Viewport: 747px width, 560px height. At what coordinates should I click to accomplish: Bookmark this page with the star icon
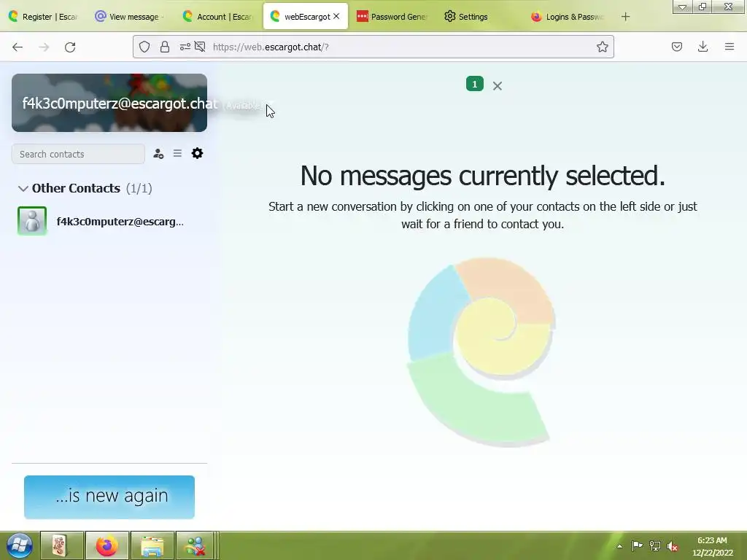[x=602, y=47]
